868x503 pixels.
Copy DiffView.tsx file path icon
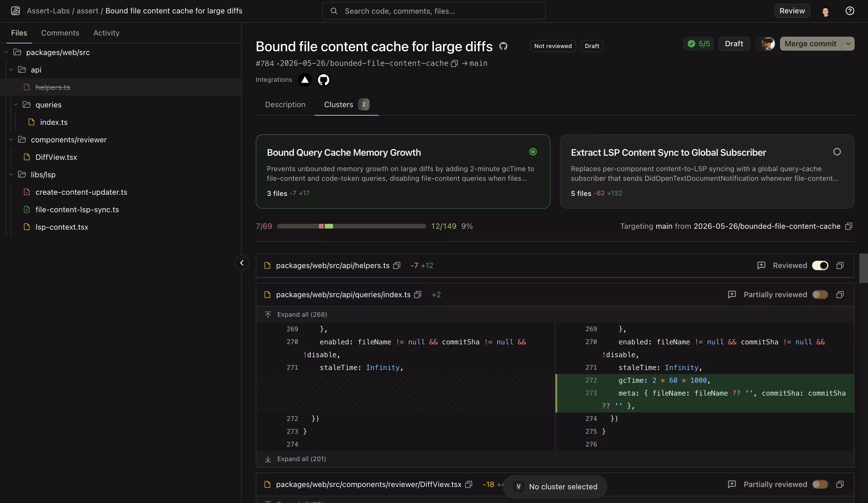468,484
